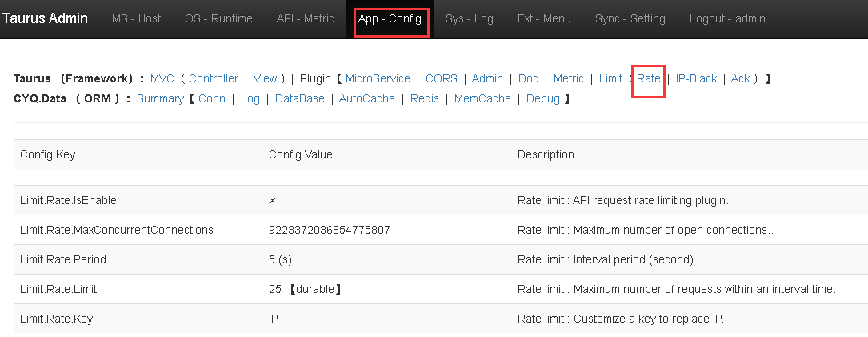
Task: View CORS plugin configuration
Action: pyautogui.click(x=441, y=78)
